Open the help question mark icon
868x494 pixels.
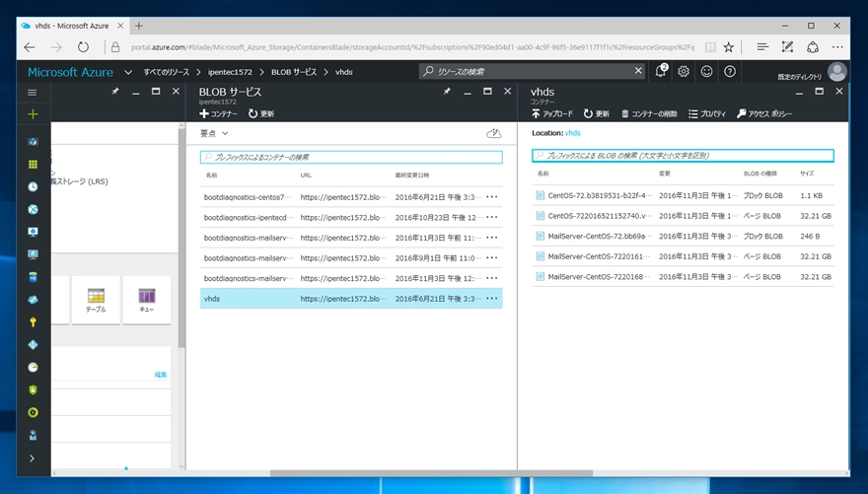pyautogui.click(x=730, y=71)
